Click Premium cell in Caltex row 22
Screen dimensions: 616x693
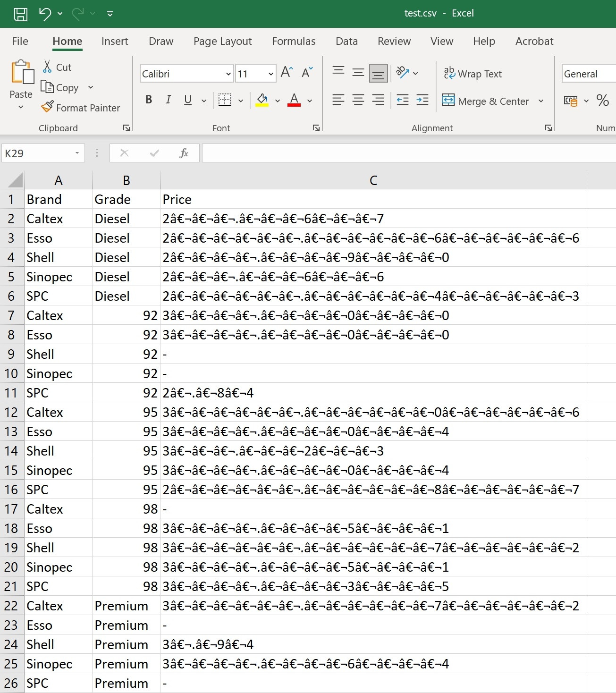(x=126, y=606)
